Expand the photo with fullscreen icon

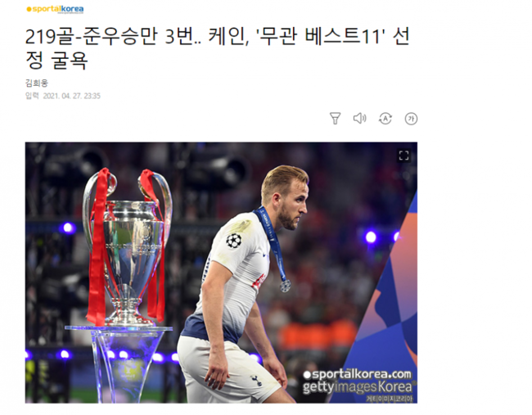coord(404,156)
